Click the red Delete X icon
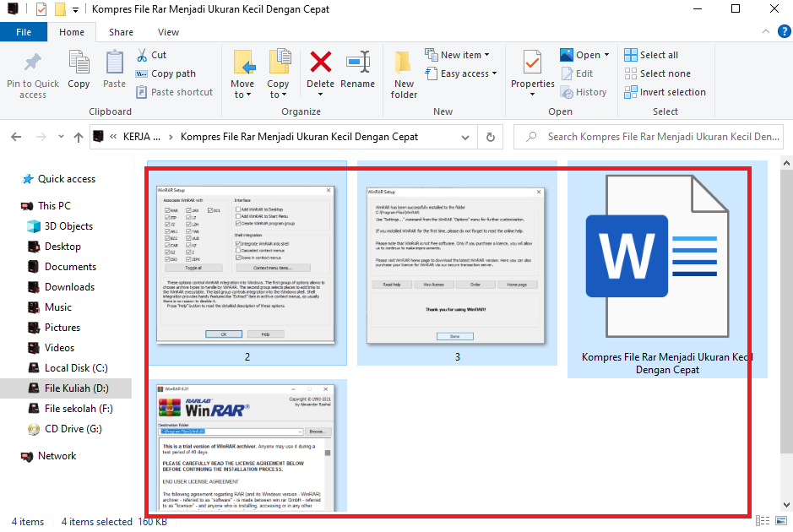Viewport: 793px width, 532px height. coord(321,62)
